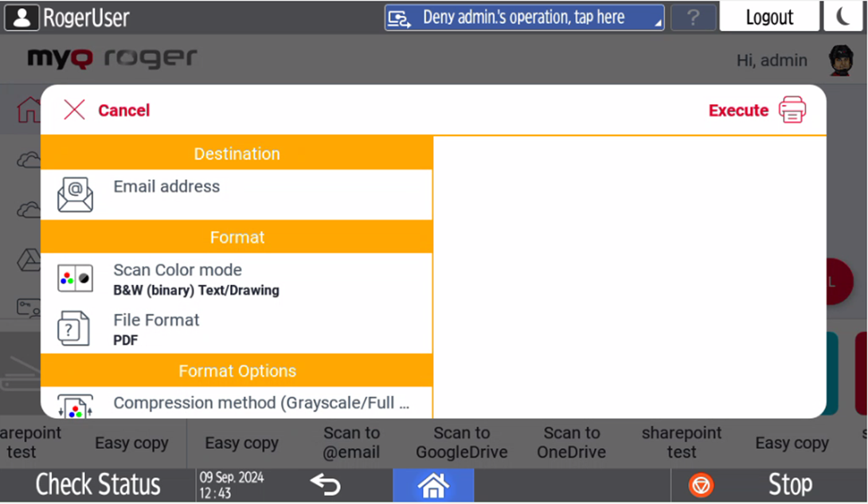The width and height of the screenshot is (868, 504).
Task: Tap the Execute printer icon
Action: point(792,110)
